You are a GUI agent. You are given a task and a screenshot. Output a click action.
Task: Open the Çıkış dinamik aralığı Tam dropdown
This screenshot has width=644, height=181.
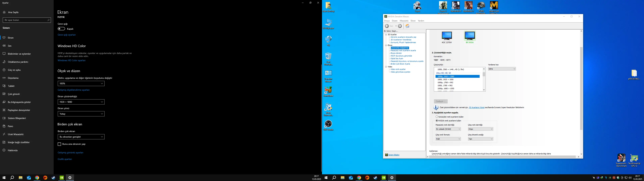click(480, 139)
